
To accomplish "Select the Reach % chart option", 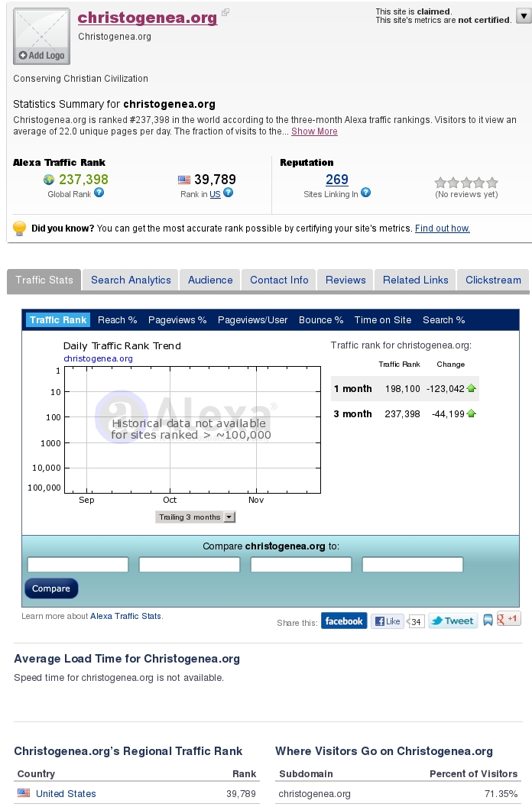I will [x=118, y=320].
